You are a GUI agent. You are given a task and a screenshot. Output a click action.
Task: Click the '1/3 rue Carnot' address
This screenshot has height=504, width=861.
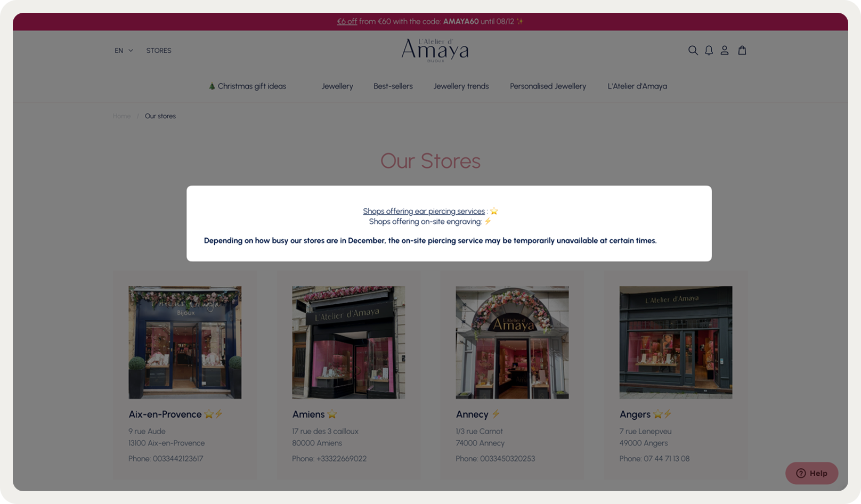[479, 432]
